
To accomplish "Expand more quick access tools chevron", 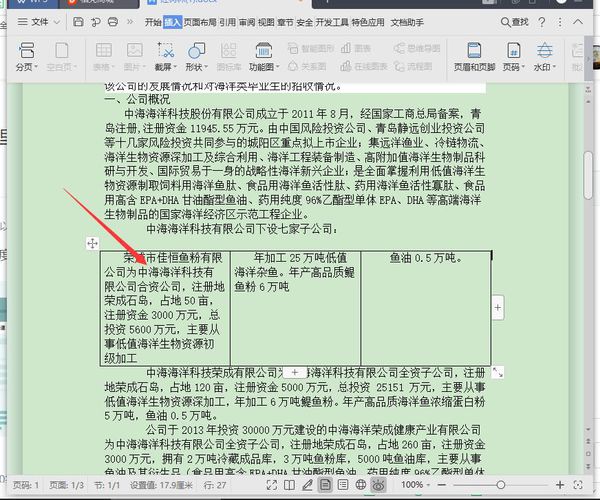I will click(x=130, y=22).
